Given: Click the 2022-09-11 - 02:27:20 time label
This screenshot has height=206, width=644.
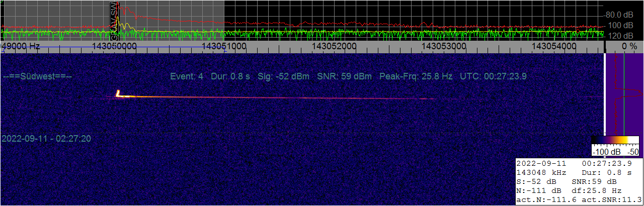Looking at the screenshot, I should 46,138.
